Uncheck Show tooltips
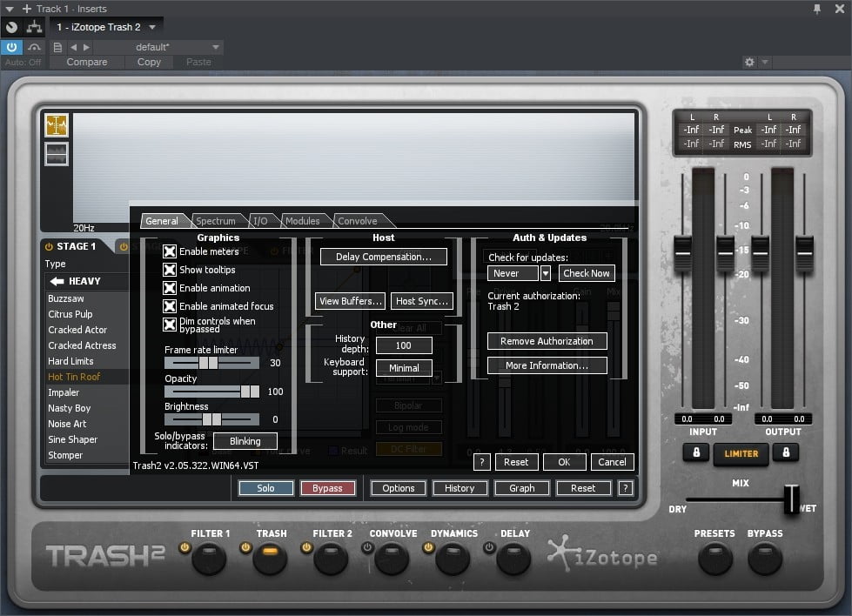This screenshot has width=852, height=616. (170, 270)
